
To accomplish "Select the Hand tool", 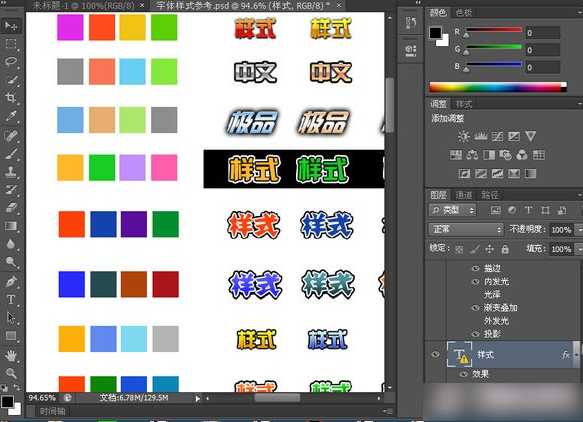I will point(11,355).
